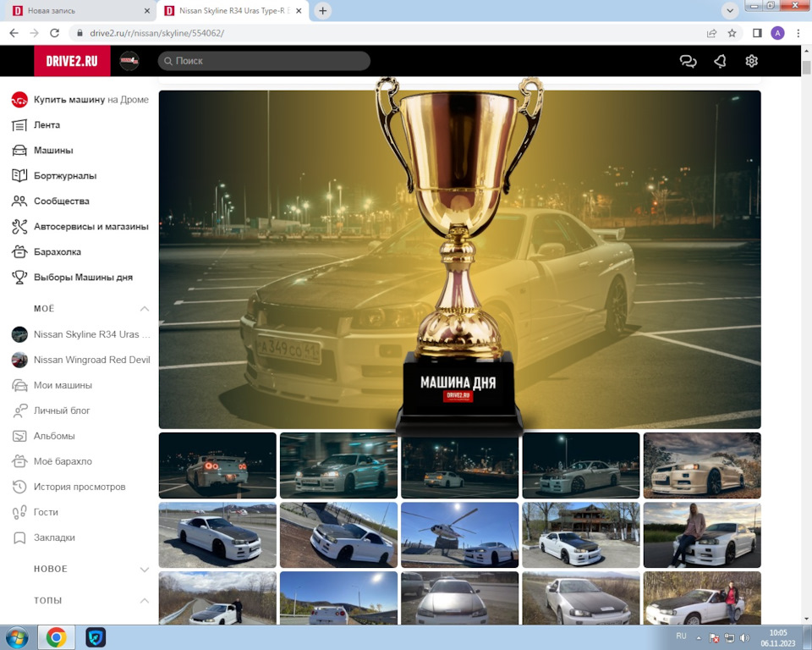Share this page icon in address bar
This screenshot has height=650, width=812.
(711, 33)
